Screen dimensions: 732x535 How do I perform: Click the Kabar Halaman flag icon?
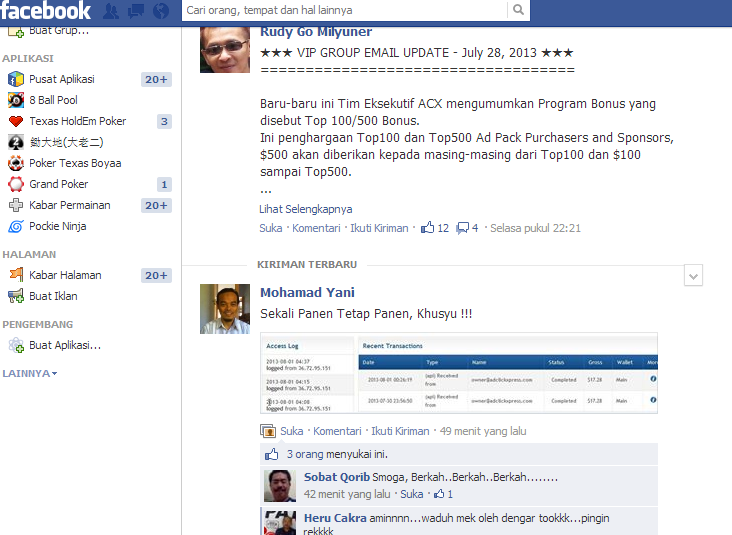pyautogui.click(x=16, y=275)
